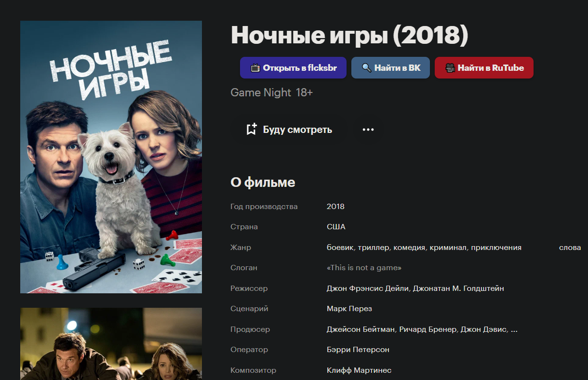Open composer Клифф Мартинес's page
Viewport: 588px width, 380px height.
pos(359,370)
